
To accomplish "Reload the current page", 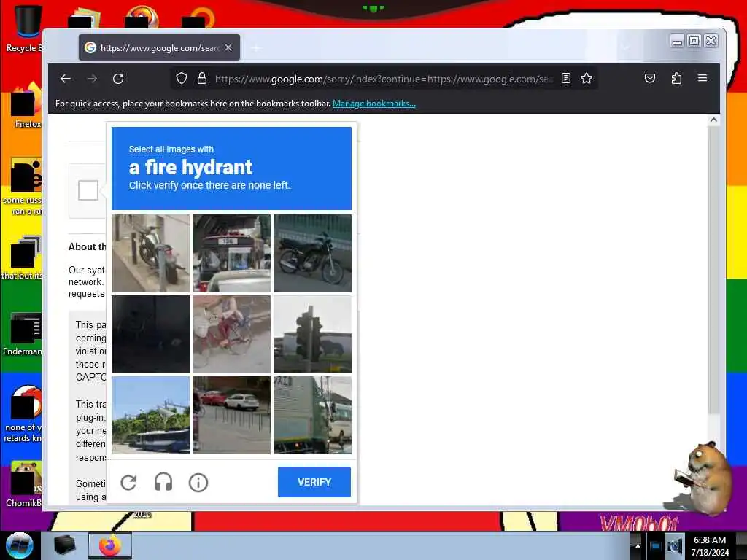I will pos(118,79).
